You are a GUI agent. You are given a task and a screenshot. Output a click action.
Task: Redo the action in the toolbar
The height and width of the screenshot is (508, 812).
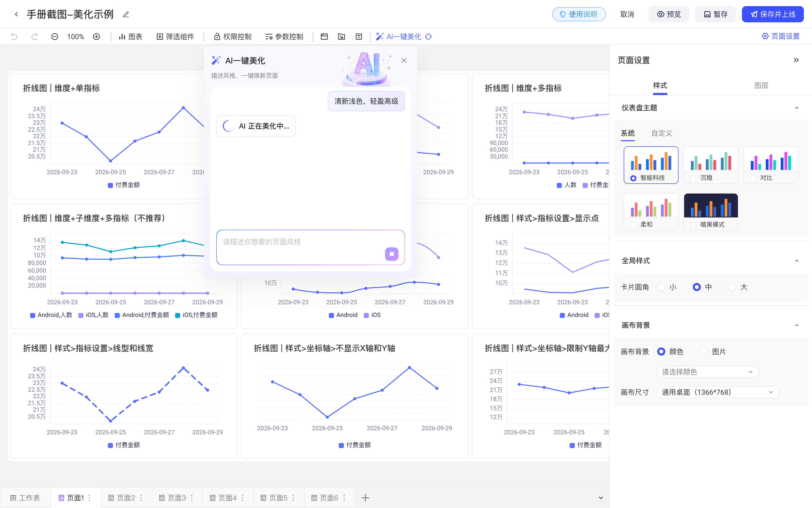coord(34,36)
